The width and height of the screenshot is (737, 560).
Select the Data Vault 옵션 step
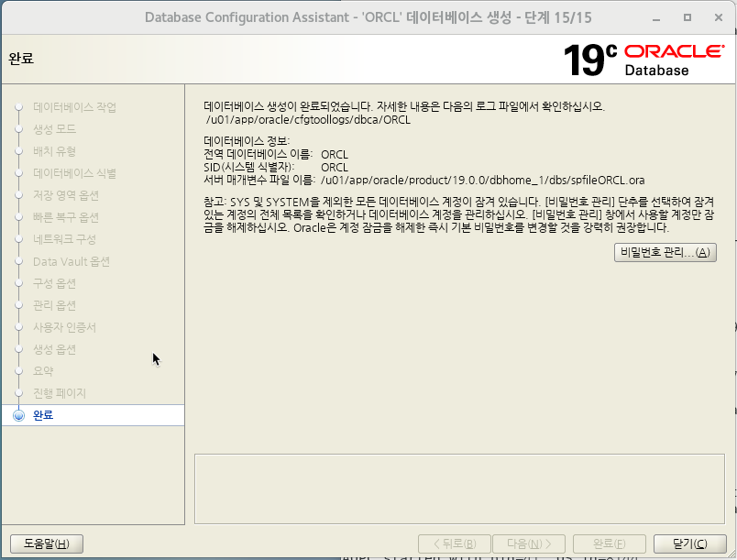pos(71,262)
